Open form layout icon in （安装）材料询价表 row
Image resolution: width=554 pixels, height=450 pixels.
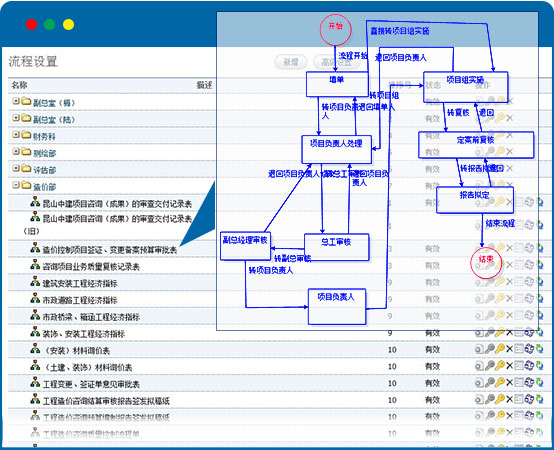pos(519,349)
